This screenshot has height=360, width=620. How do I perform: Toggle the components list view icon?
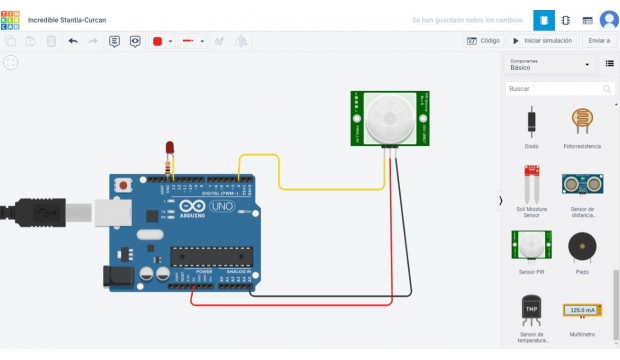pyautogui.click(x=610, y=63)
